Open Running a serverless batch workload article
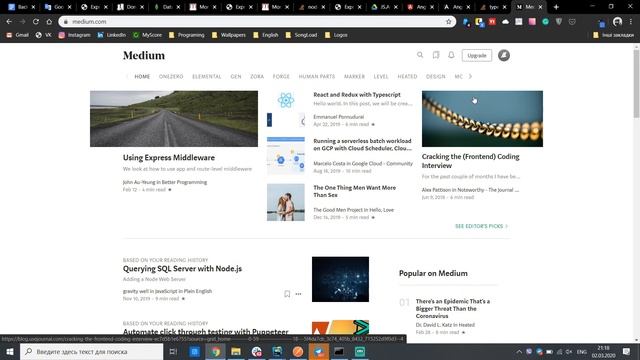This screenshot has width=640, height=360. 362,144
